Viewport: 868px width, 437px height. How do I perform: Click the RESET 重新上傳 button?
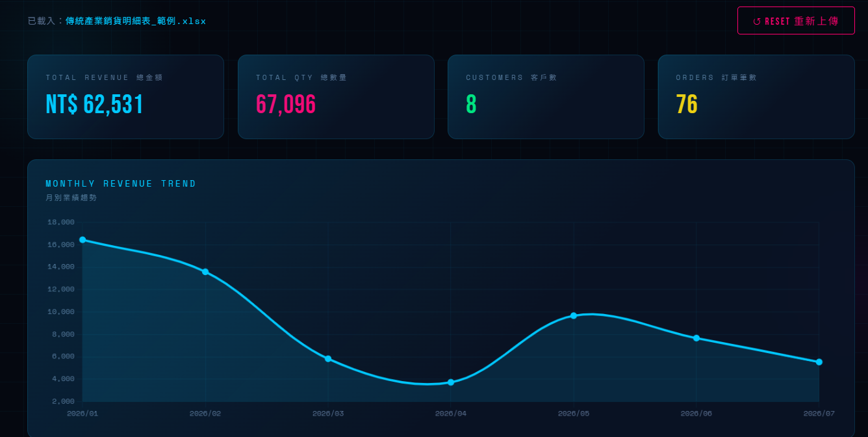(796, 21)
